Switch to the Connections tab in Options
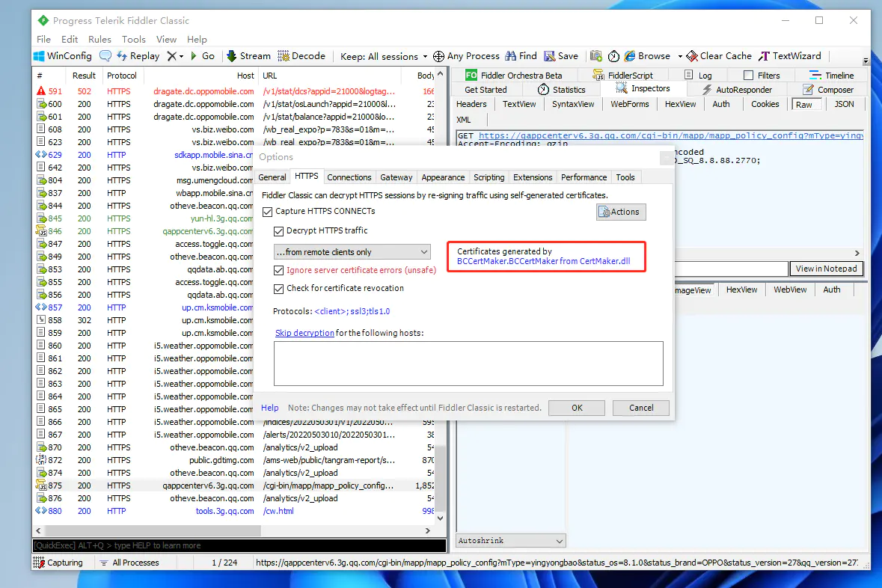 click(x=349, y=177)
